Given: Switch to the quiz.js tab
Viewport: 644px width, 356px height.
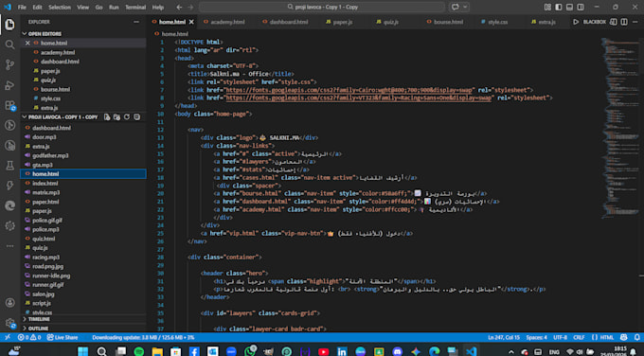Looking at the screenshot, I should click(390, 22).
